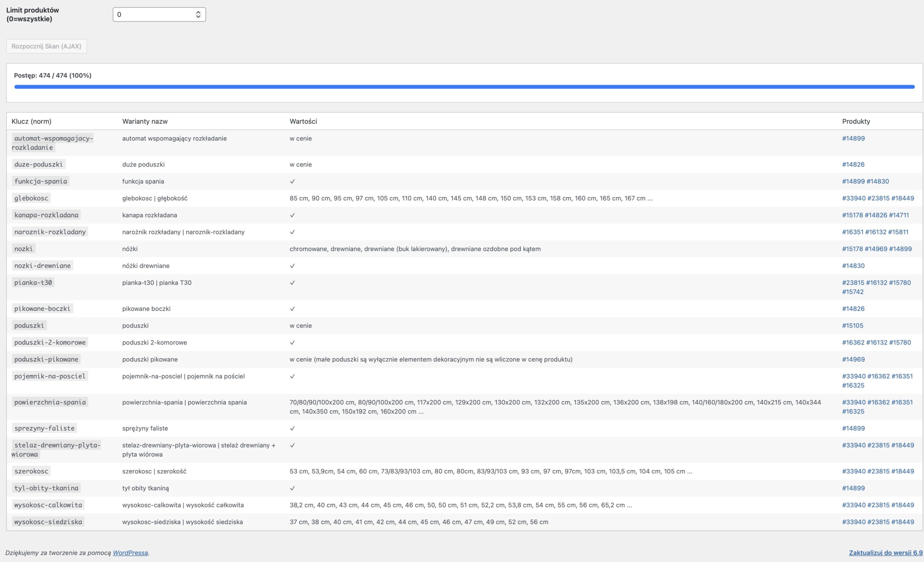
Task: Open product #15105 in the poduszki row
Action: [853, 325]
